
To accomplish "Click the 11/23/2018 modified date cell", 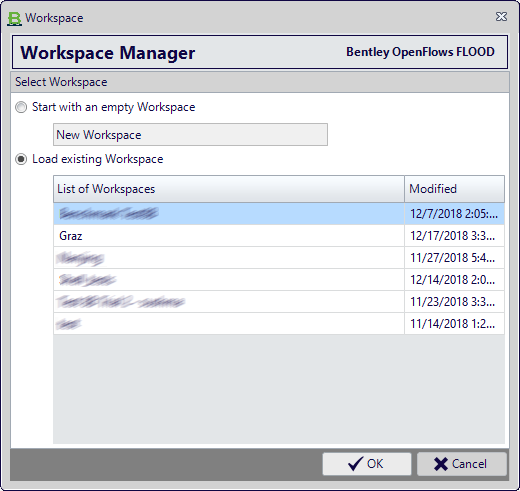I will click(x=454, y=302).
